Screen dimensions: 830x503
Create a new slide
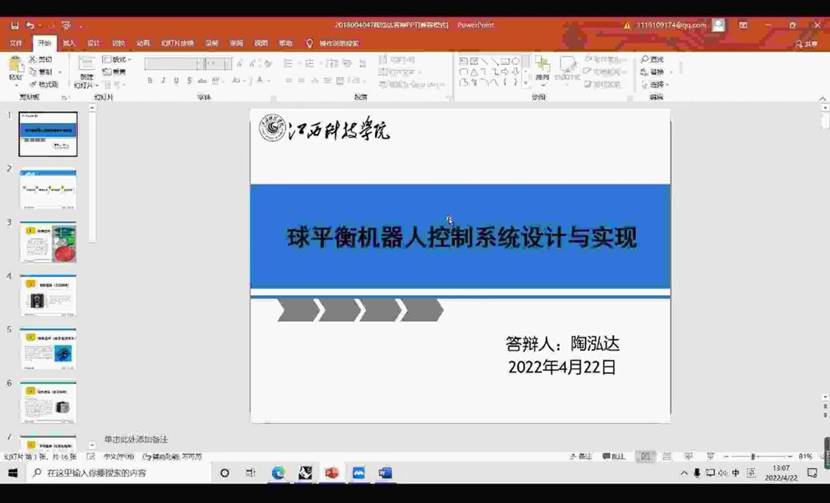point(86,71)
